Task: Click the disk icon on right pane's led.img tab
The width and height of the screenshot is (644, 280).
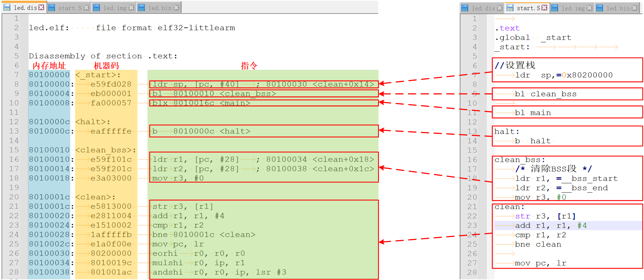Action: pos(555,8)
